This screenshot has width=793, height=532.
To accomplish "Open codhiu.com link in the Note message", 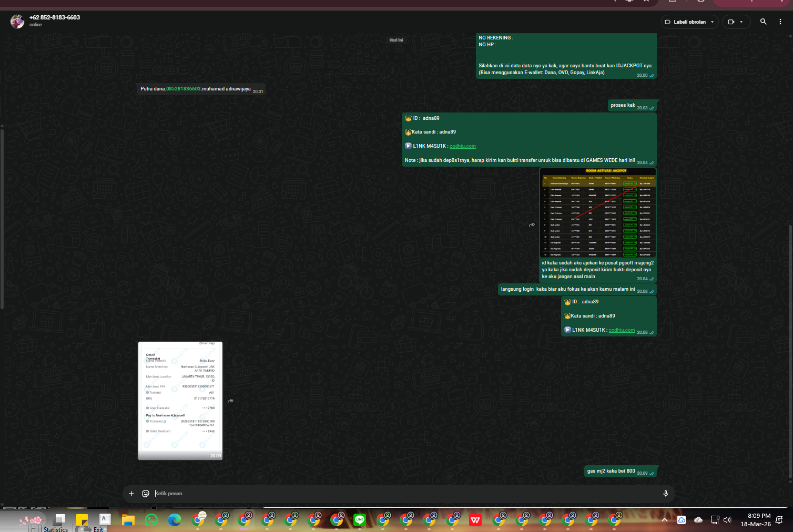I will tap(463, 146).
